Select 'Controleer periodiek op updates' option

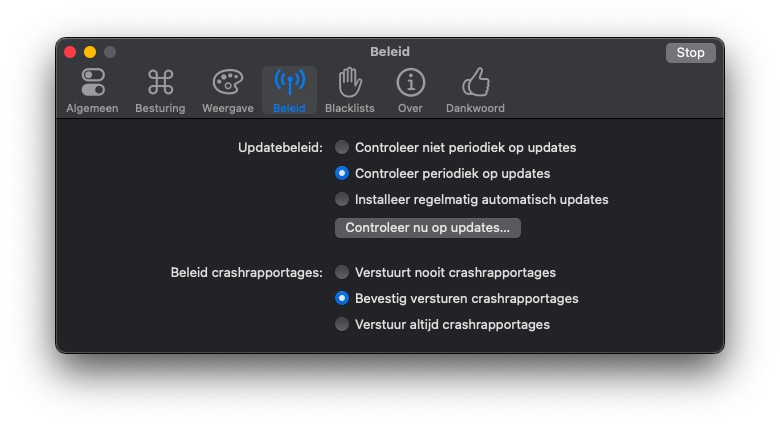pyautogui.click(x=342, y=173)
